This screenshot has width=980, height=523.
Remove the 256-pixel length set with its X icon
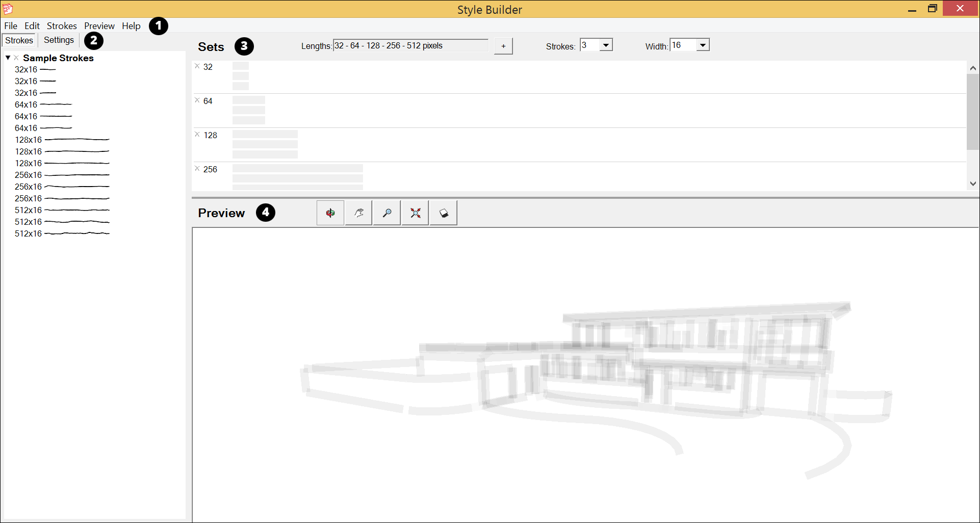(x=197, y=168)
